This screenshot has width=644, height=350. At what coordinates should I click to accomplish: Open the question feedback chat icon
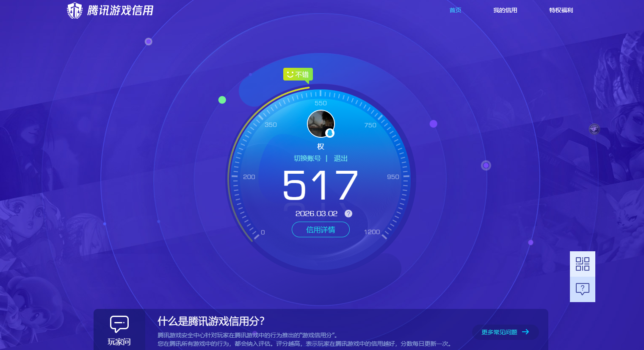click(582, 289)
